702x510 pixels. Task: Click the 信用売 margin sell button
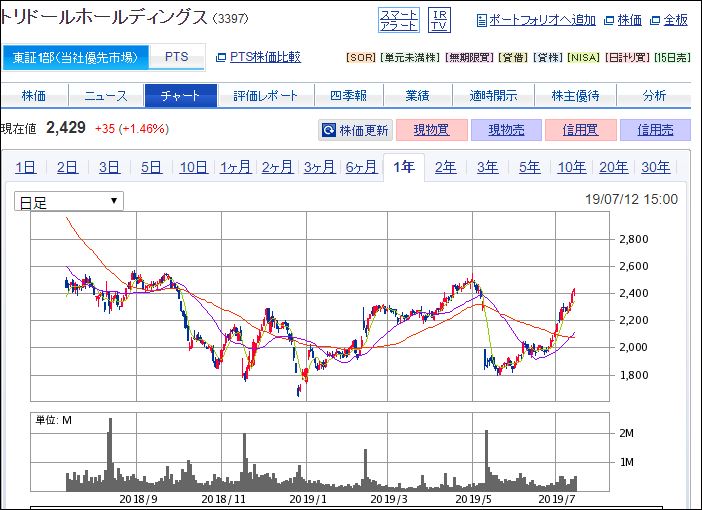(x=655, y=130)
